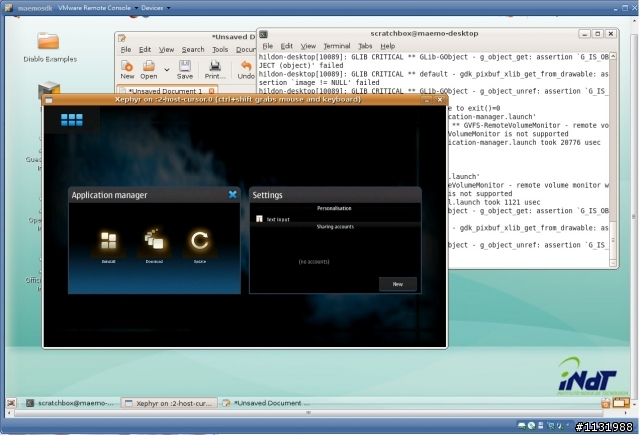Click the Save toolbar icon in gedit

185,69
